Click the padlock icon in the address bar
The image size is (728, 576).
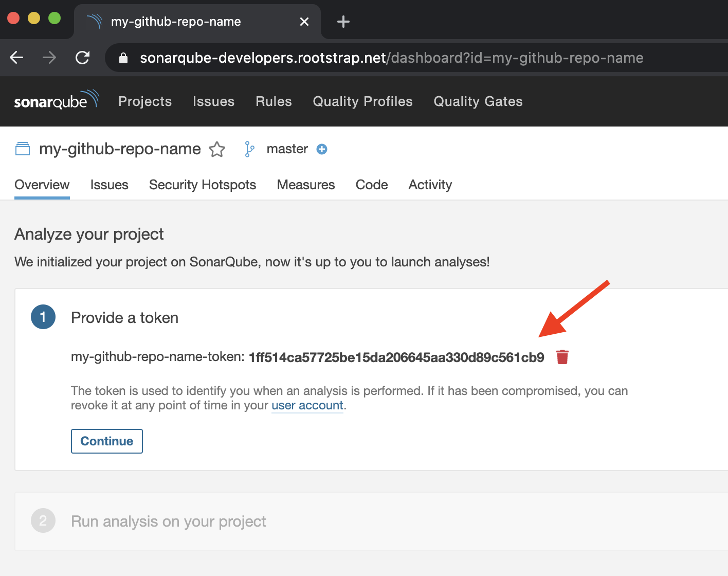coord(123,58)
